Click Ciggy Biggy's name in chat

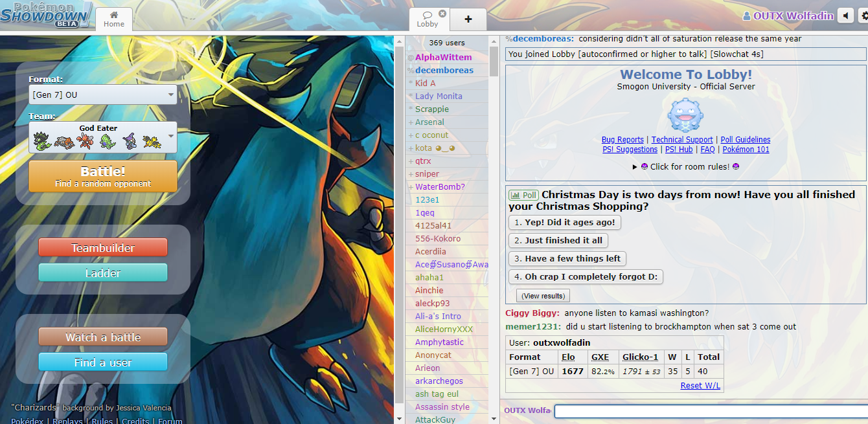(x=532, y=313)
